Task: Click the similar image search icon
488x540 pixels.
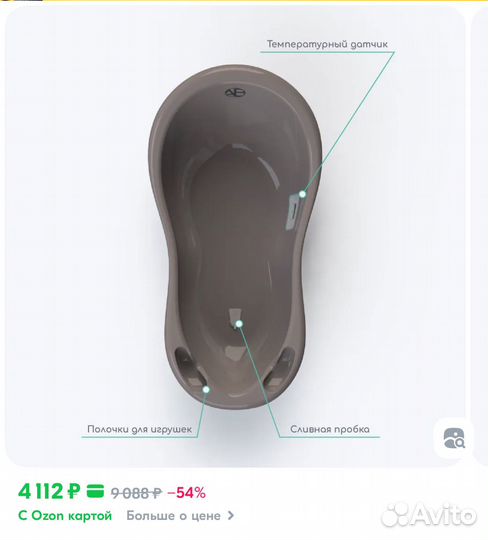Action: click(454, 438)
